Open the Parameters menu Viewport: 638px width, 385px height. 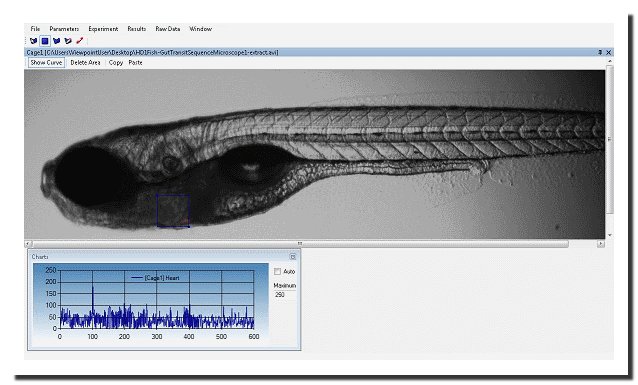click(64, 29)
